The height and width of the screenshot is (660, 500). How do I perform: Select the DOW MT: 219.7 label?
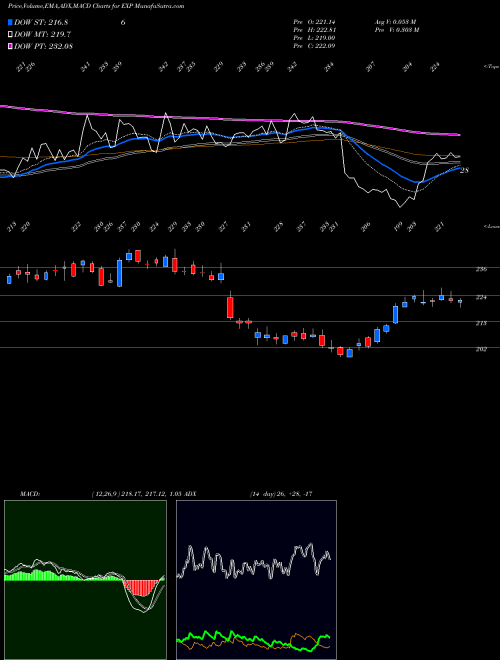pos(42,34)
